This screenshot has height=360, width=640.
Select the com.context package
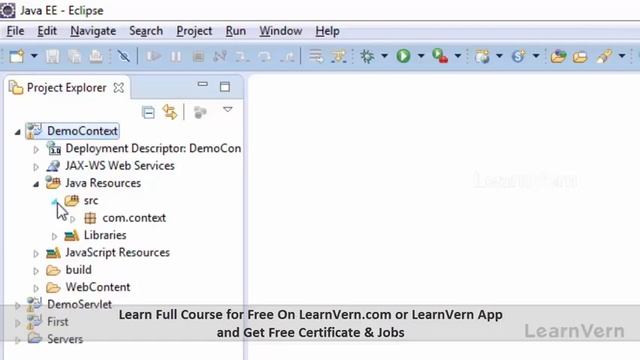point(134,218)
